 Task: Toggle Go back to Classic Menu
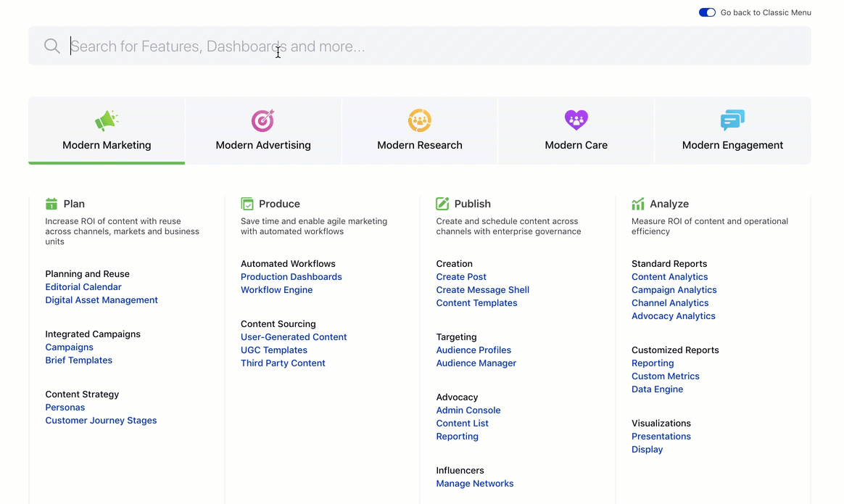point(707,12)
